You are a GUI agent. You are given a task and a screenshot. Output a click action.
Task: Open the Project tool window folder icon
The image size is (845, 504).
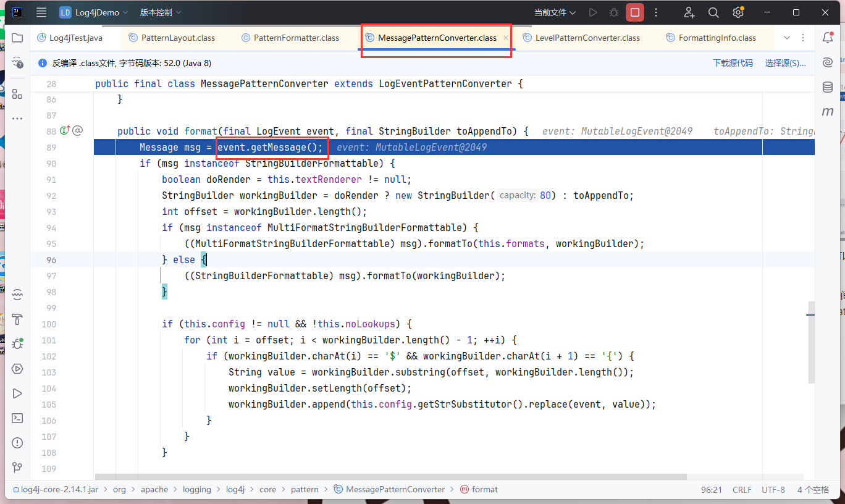coord(17,38)
